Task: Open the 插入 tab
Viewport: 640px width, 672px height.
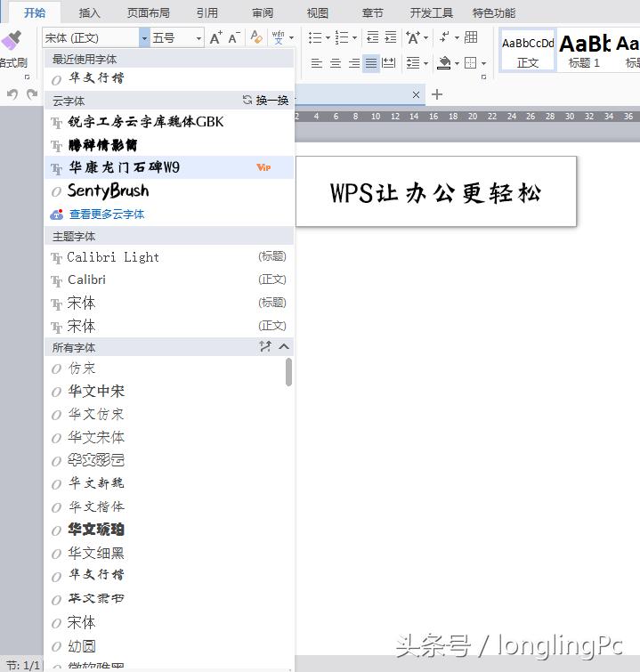Action: coord(90,13)
